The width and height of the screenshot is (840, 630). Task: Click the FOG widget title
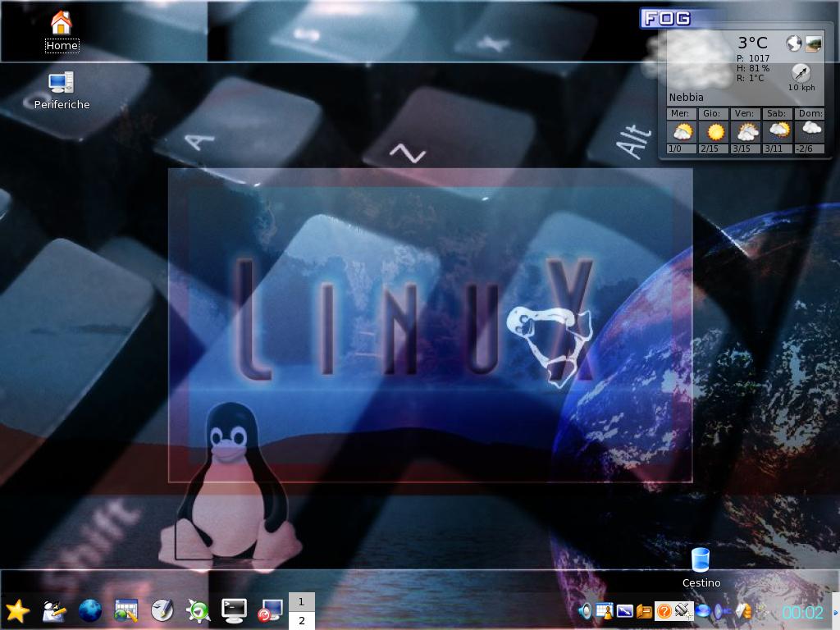(666, 19)
